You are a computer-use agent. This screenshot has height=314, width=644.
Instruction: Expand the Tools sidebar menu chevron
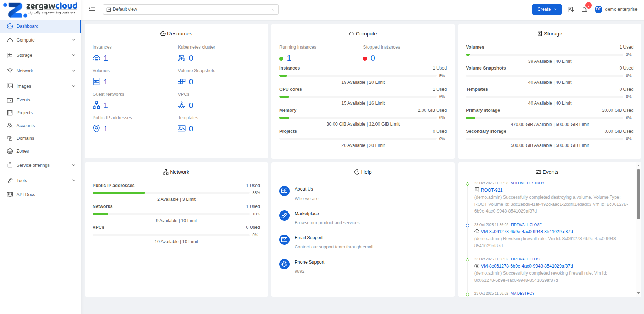pos(73,181)
